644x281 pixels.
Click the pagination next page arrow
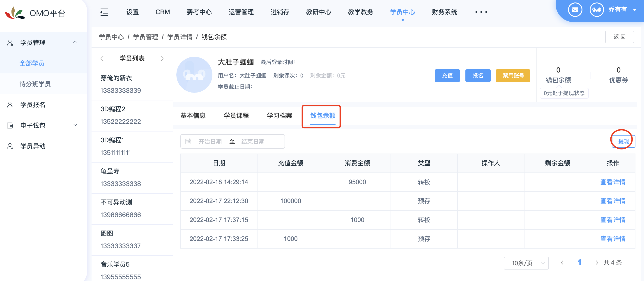tap(597, 263)
